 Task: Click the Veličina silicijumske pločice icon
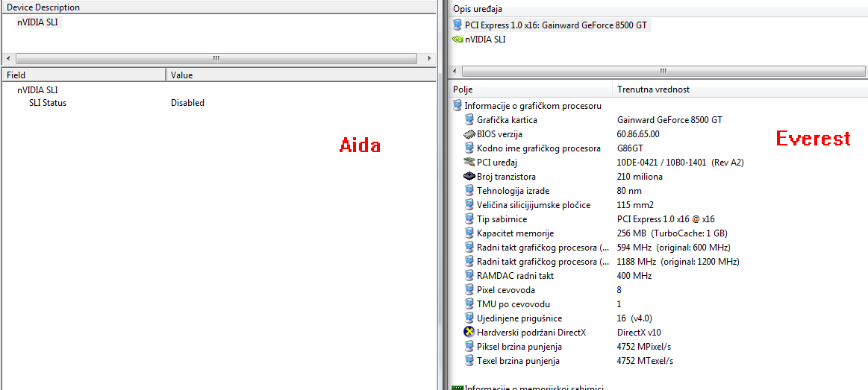(x=469, y=205)
